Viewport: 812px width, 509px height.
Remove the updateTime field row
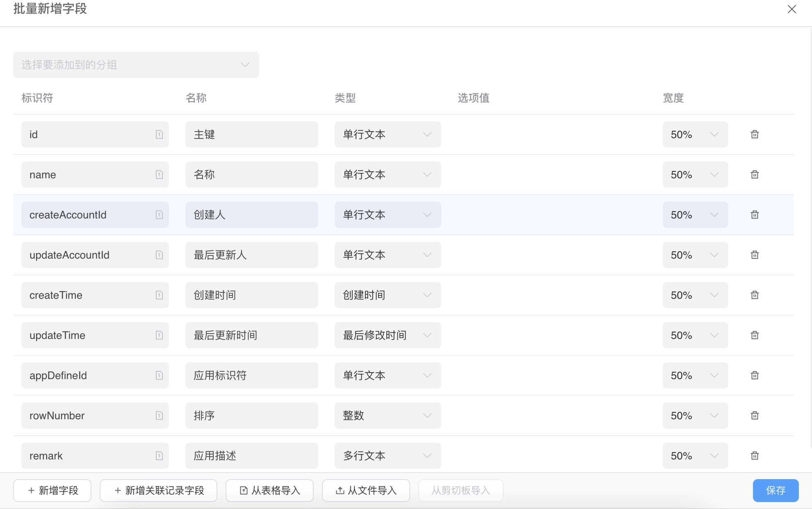[755, 335]
